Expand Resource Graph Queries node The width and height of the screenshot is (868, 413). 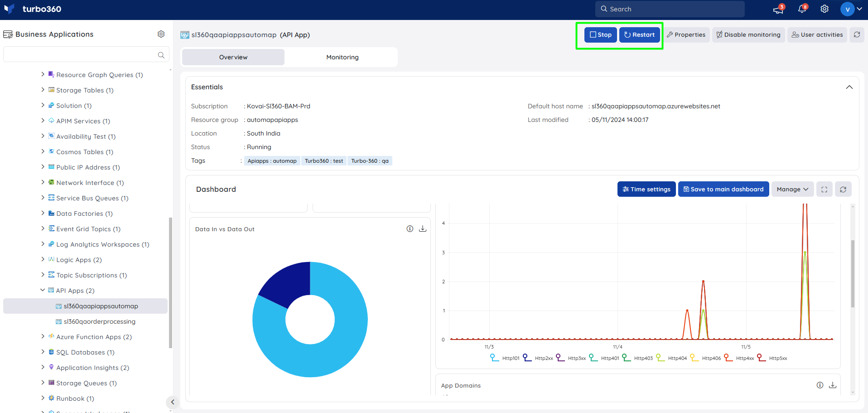43,74
